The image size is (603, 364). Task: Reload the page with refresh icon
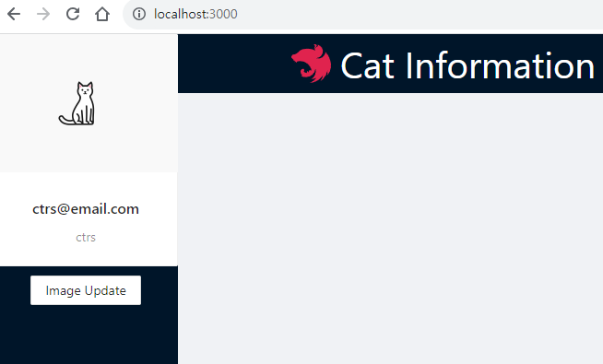tap(73, 14)
